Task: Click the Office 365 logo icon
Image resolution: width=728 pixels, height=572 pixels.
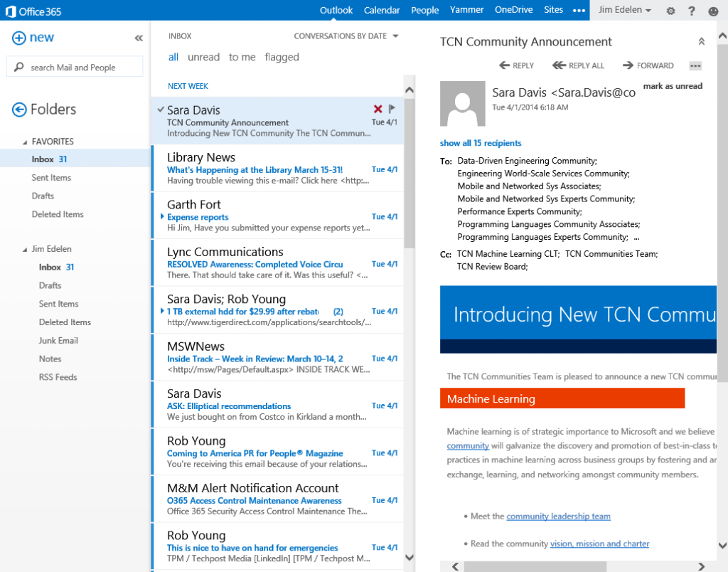Action: coord(11,11)
